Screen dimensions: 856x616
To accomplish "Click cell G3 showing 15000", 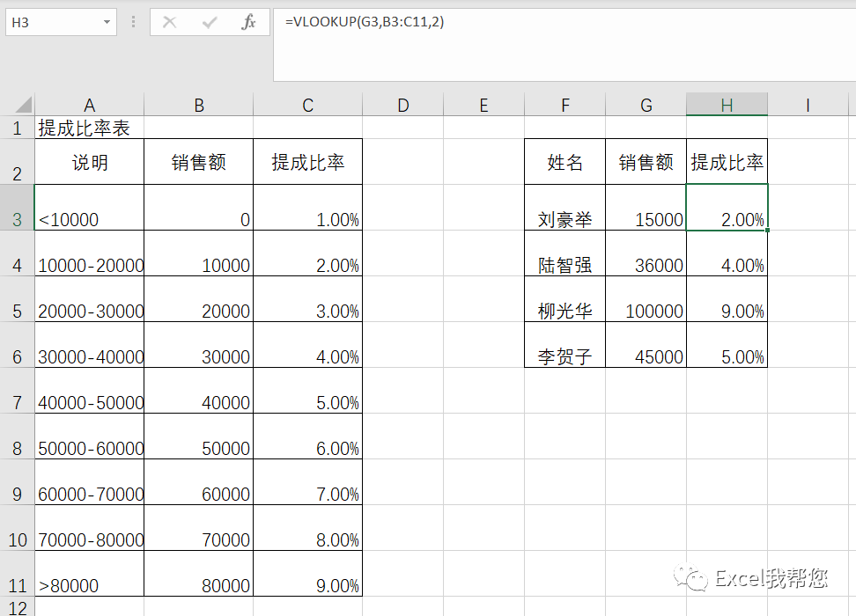I will tap(646, 208).
